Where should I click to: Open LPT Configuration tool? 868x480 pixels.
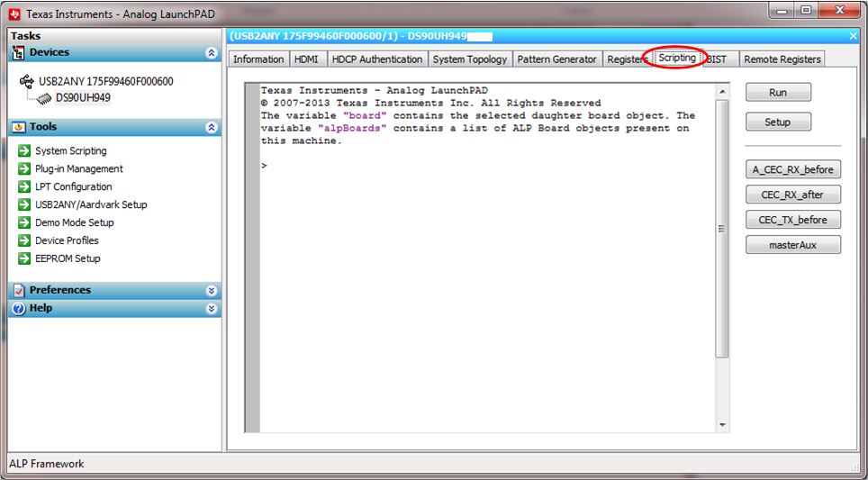point(74,186)
